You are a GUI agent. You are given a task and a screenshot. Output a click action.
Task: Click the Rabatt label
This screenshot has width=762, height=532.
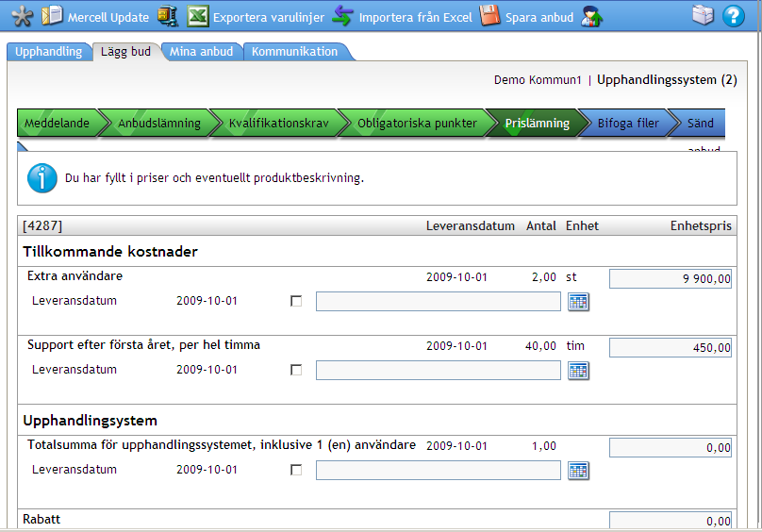[x=41, y=520]
